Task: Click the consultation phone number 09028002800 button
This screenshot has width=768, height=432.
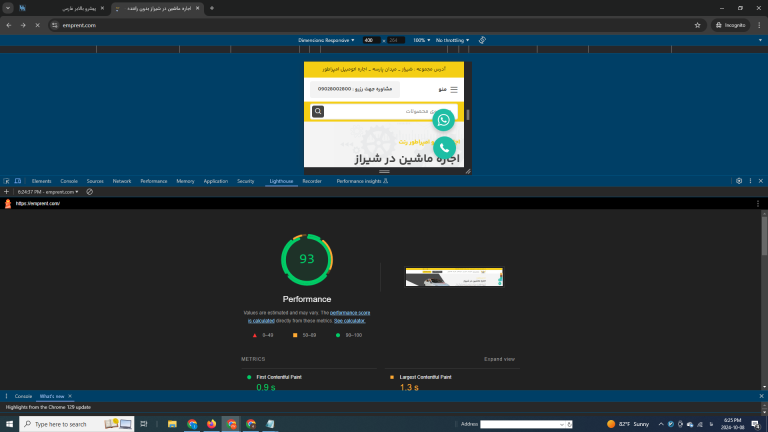Action: coord(355,89)
